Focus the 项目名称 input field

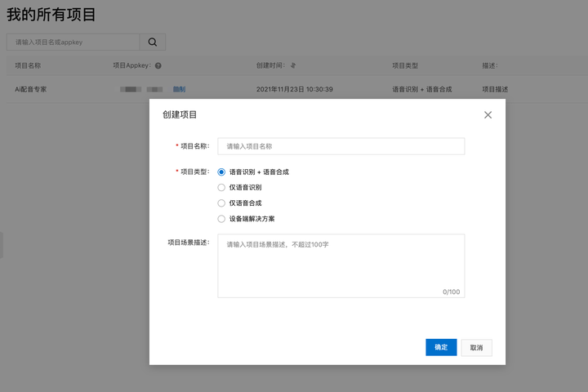click(341, 146)
